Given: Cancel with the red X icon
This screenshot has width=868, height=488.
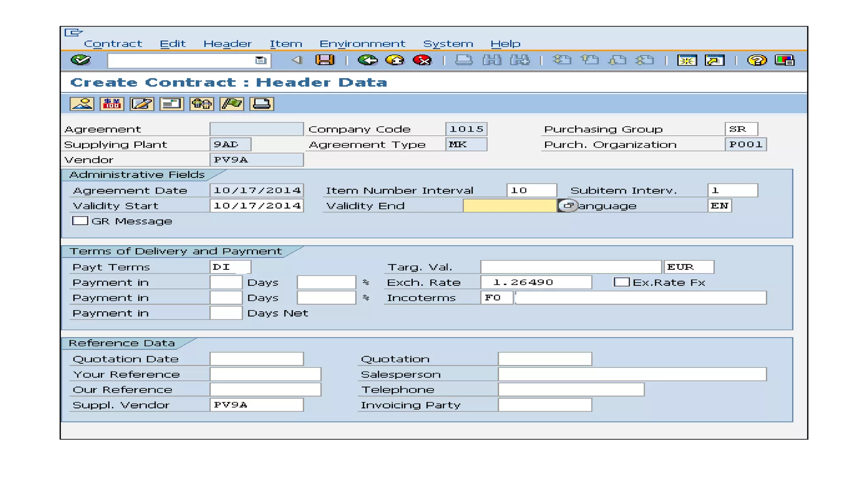Looking at the screenshot, I should tap(422, 60).
